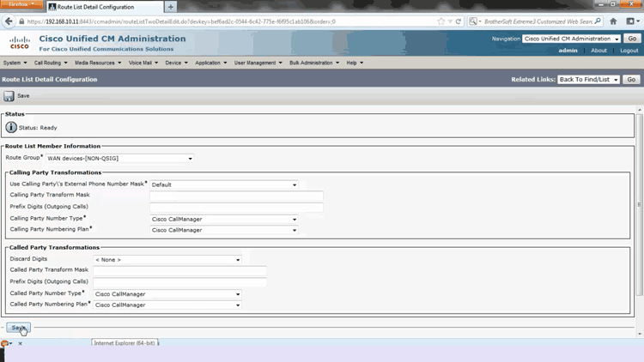Screen dimensions: 644x362
Task: Open the User Management menu
Action: click(x=258, y=63)
